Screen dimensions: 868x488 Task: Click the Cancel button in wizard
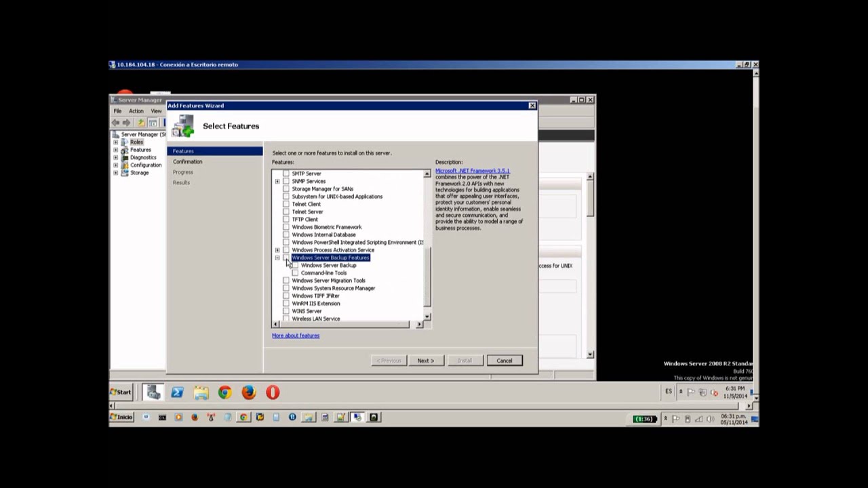[505, 361]
